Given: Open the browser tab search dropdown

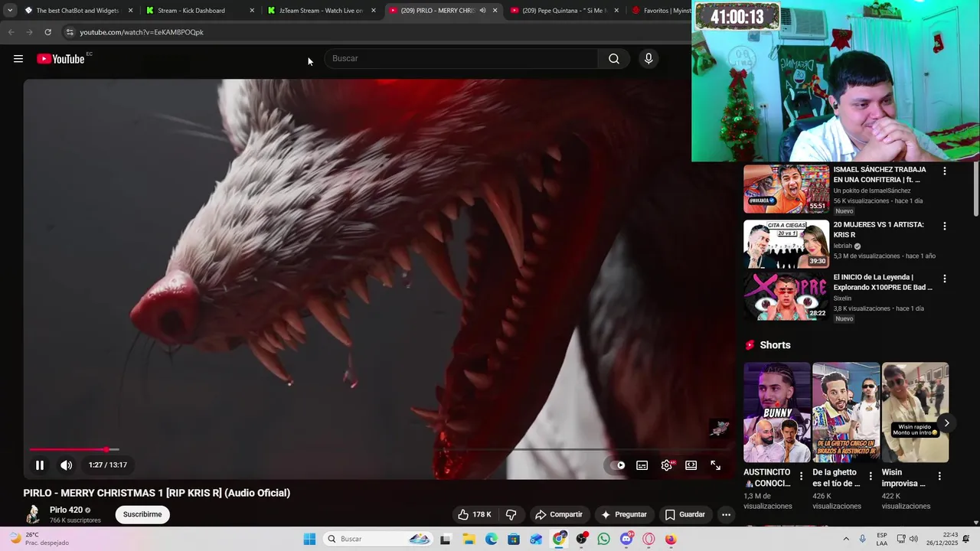Looking at the screenshot, I should [10, 11].
